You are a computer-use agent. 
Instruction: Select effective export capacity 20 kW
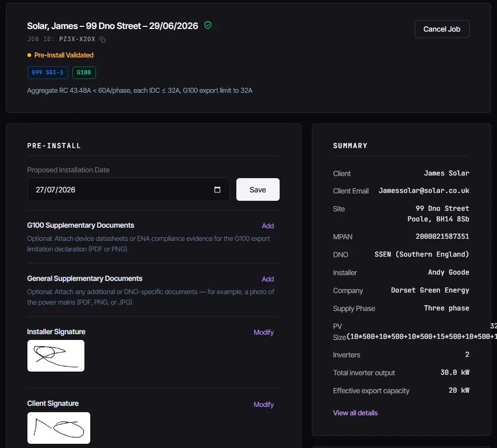pos(459,391)
